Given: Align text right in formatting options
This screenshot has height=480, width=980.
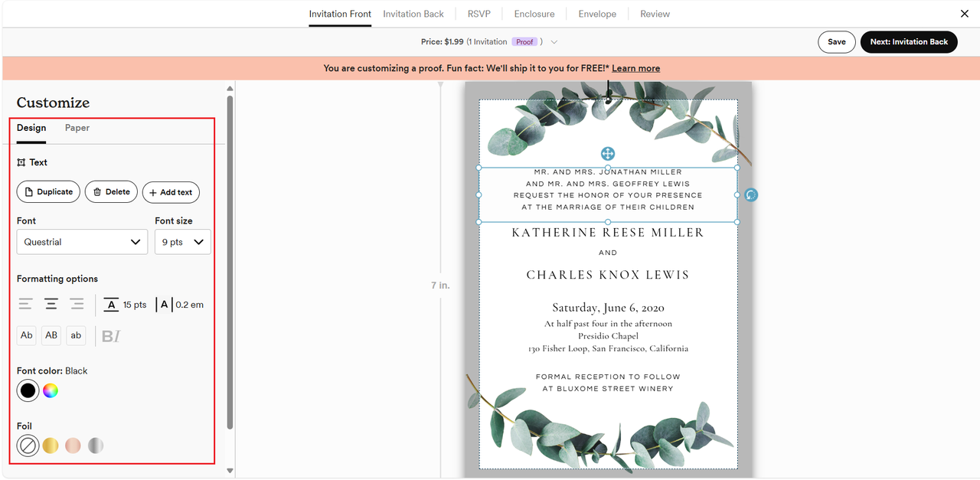Looking at the screenshot, I should point(77,305).
